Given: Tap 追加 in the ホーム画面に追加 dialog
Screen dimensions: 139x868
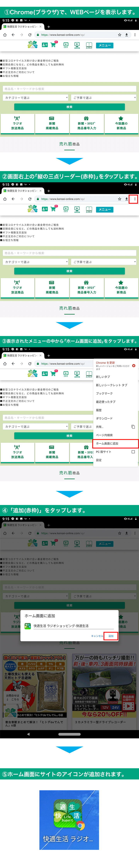Looking at the screenshot, I should 111,636.
